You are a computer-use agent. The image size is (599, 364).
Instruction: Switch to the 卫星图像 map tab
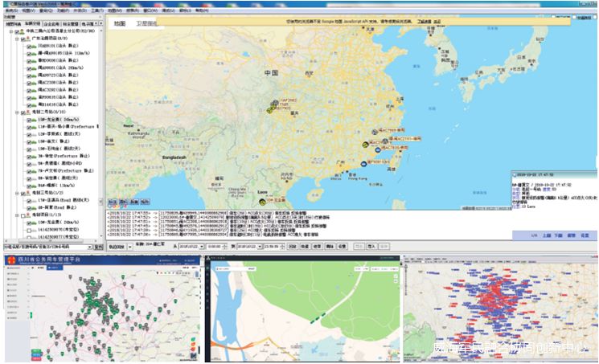pos(145,25)
